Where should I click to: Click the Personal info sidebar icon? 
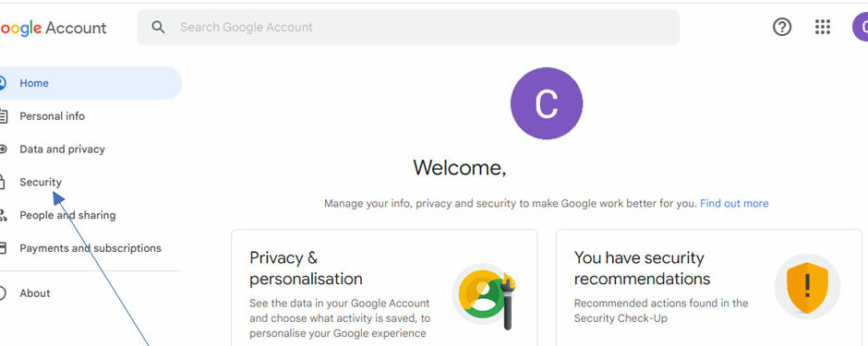tap(3, 116)
